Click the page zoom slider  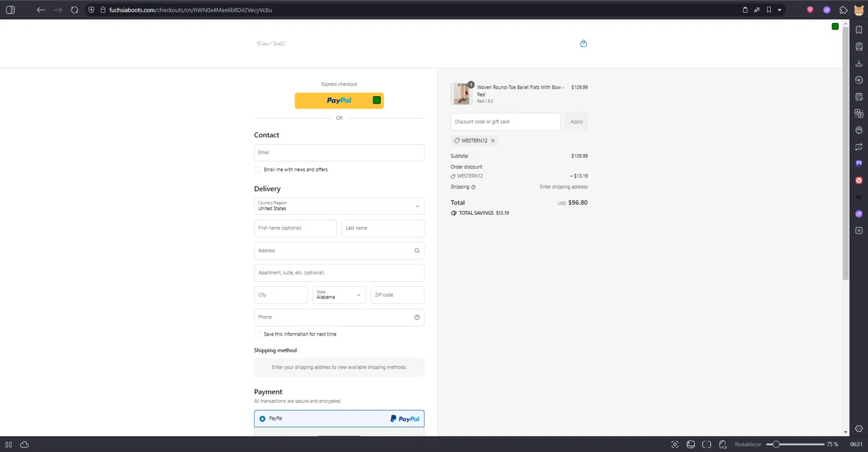click(795, 444)
